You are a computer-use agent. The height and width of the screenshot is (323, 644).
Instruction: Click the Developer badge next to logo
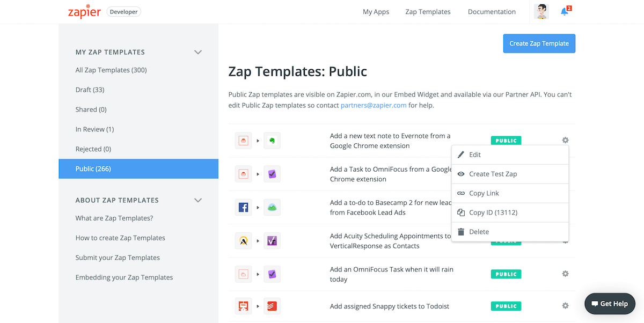click(124, 11)
